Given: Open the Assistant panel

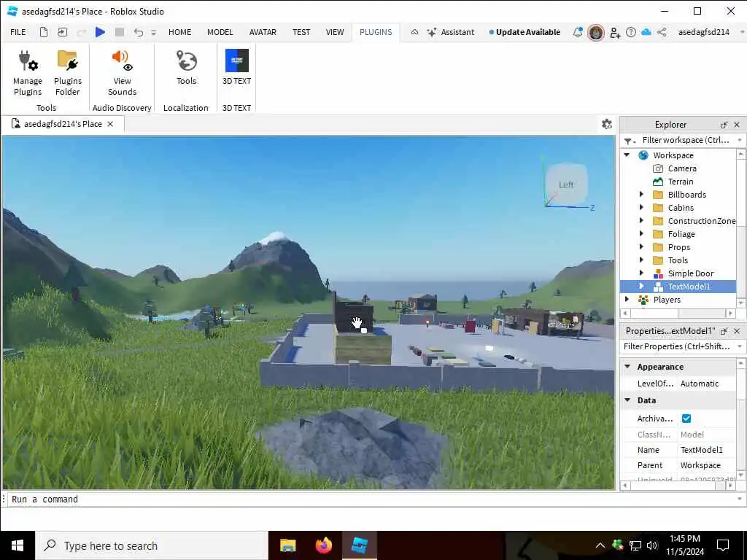Looking at the screenshot, I should pos(451,32).
